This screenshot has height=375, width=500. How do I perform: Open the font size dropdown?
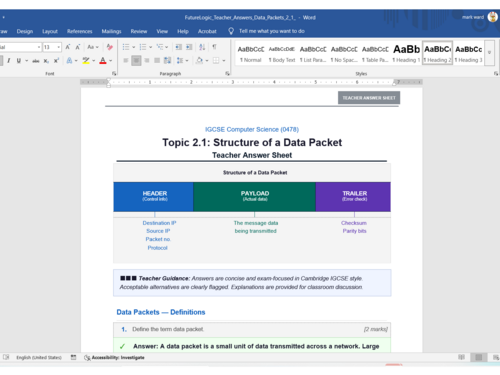(x=59, y=47)
